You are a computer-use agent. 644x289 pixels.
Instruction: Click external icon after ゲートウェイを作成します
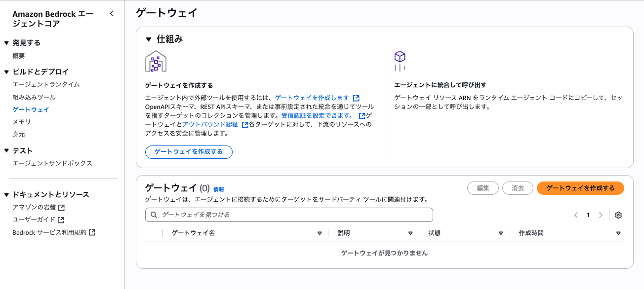pos(356,98)
